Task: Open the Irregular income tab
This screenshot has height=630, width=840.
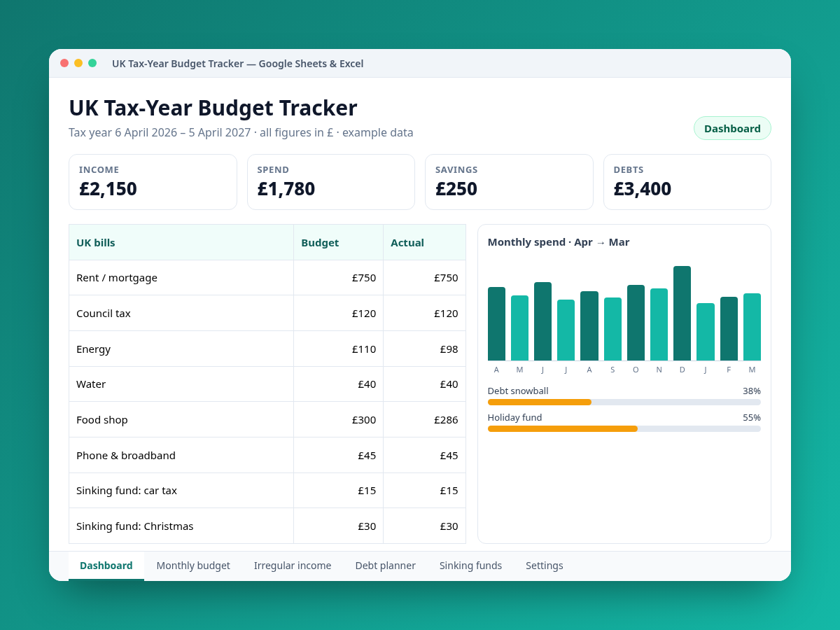Action: point(293,566)
